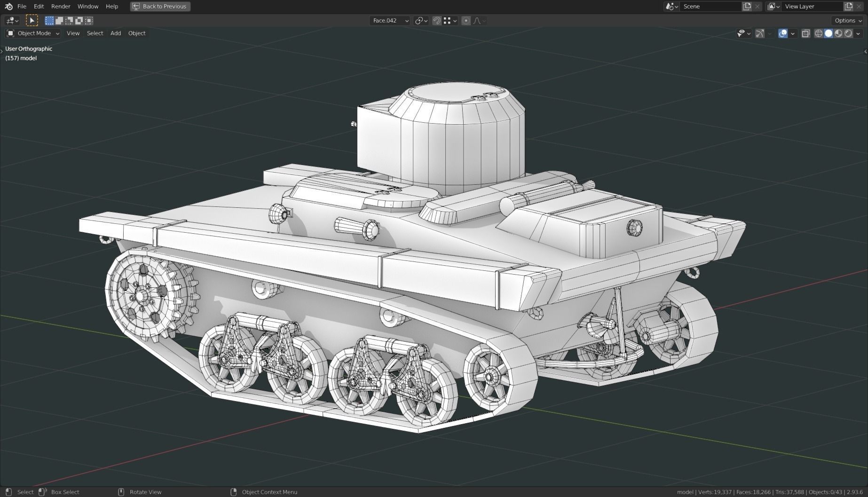868x497 pixels.
Task: Click the Rotate View mouse hint icon
Action: tap(121, 492)
